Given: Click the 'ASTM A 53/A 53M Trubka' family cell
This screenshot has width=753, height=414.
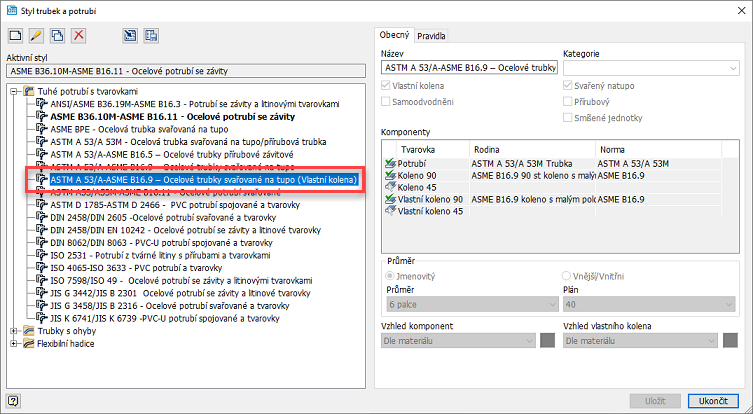Looking at the screenshot, I should pyautogui.click(x=532, y=164).
